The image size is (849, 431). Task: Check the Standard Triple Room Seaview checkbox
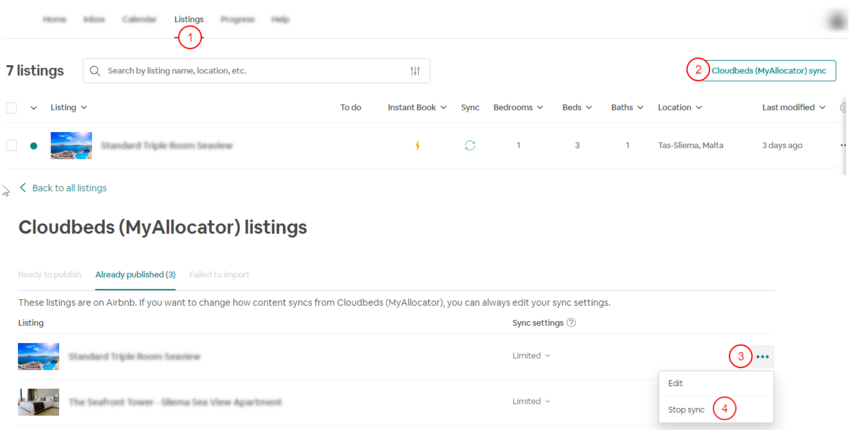pos(12,146)
